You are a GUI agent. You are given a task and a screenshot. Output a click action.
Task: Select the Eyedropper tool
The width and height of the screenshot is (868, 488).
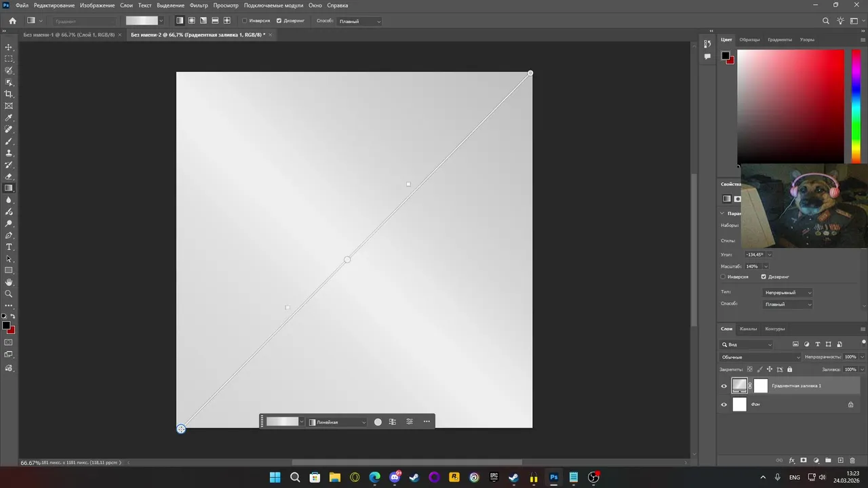coord(9,118)
